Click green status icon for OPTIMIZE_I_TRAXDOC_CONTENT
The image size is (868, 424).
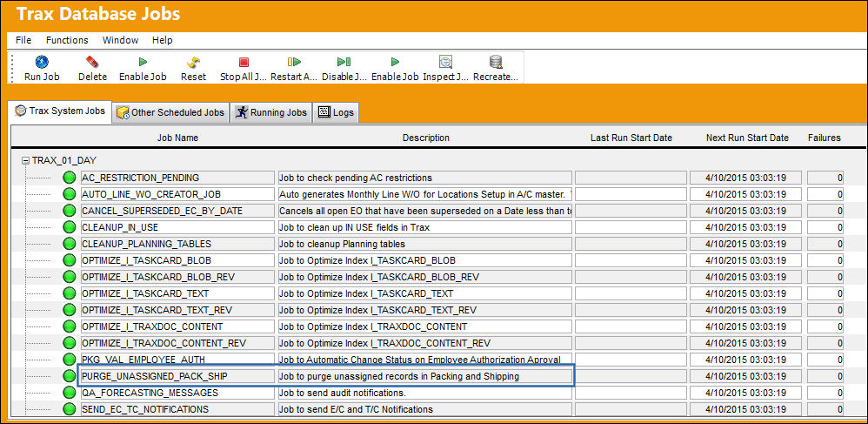tap(70, 326)
